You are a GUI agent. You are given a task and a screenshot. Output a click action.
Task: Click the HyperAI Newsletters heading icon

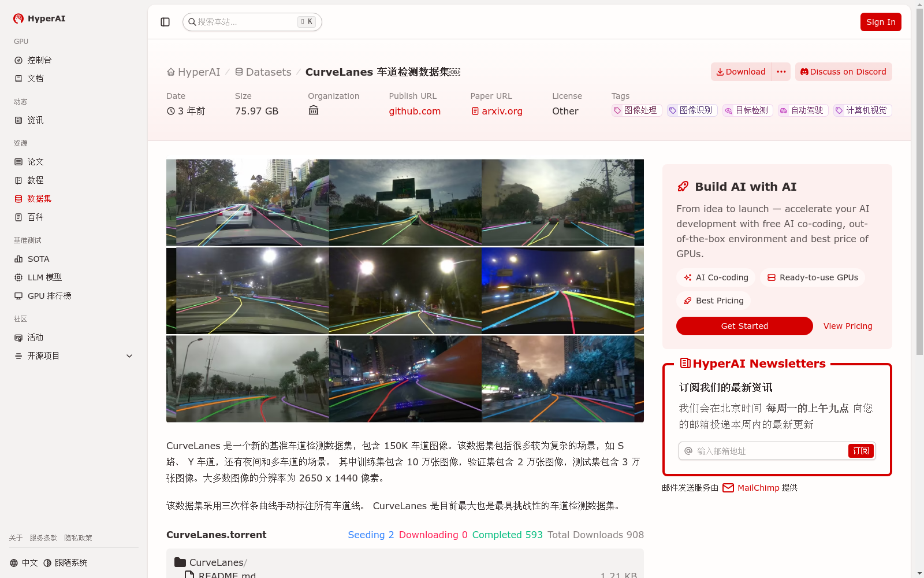[x=685, y=364]
